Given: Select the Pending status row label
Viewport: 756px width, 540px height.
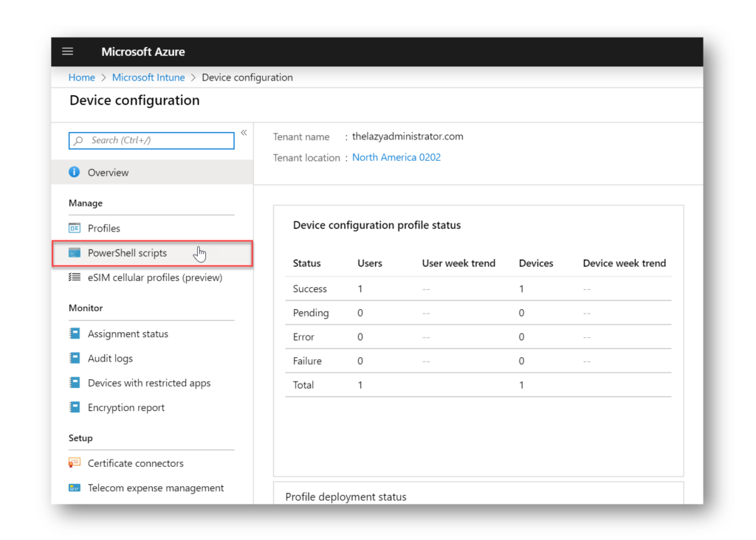Looking at the screenshot, I should pyautogui.click(x=311, y=313).
